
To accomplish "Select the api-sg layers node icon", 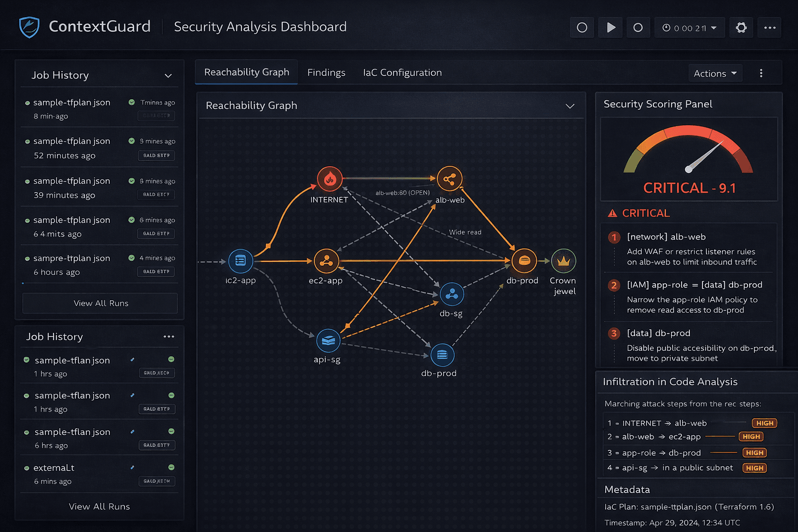I will pos(328,341).
